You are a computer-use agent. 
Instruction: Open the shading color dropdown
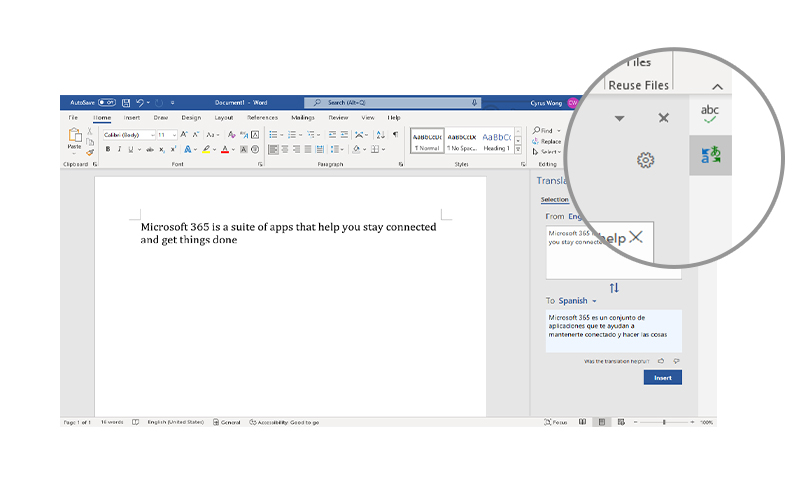(x=364, y=149)
